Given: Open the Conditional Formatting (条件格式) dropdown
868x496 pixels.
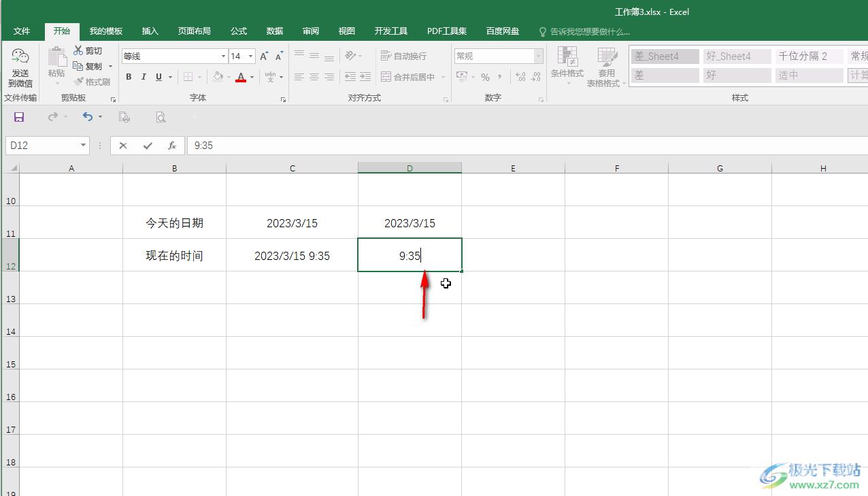Looking at the screenshot, I should click(x=567, y=67).
